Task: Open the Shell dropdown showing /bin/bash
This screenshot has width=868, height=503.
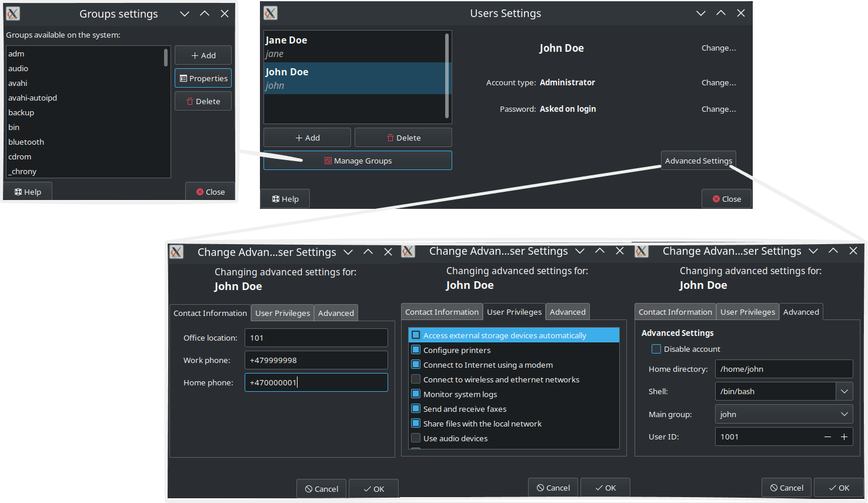Action: [x=844, y=391]
